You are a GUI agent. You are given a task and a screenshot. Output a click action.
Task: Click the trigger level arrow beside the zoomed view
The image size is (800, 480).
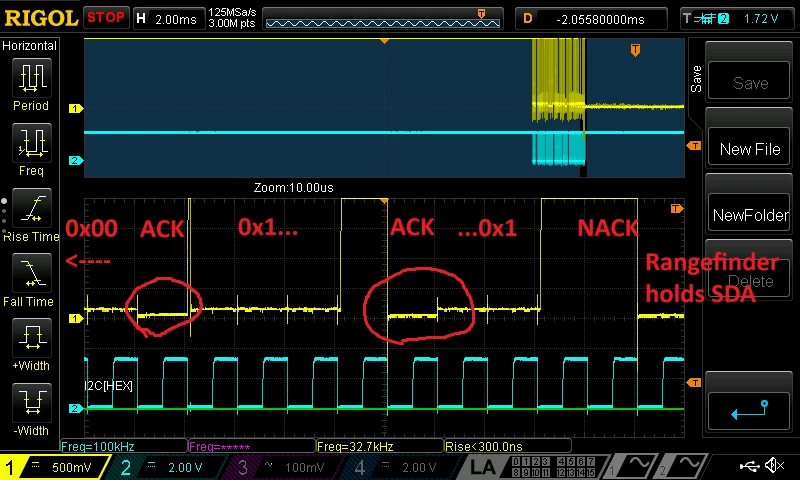[x=693, y=382]
